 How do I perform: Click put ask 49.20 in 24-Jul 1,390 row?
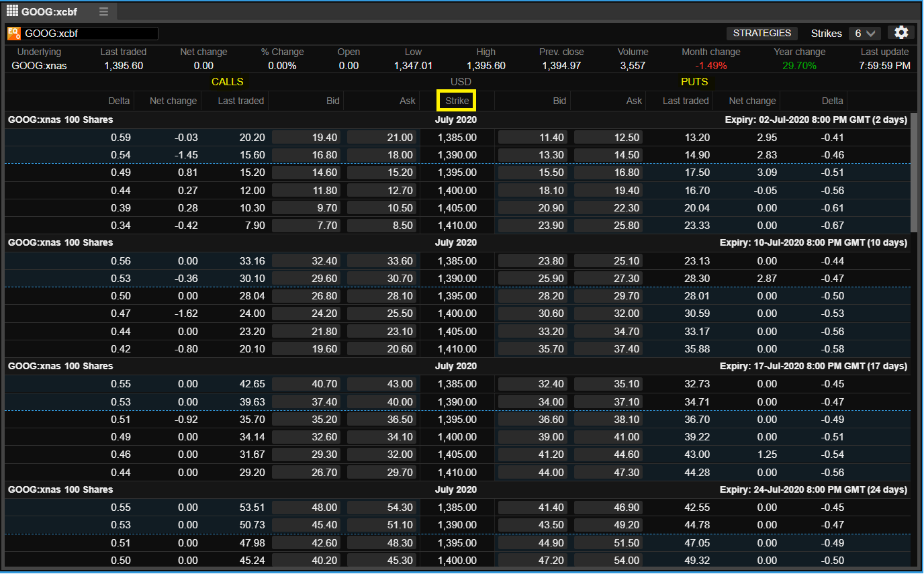[608, 525]
